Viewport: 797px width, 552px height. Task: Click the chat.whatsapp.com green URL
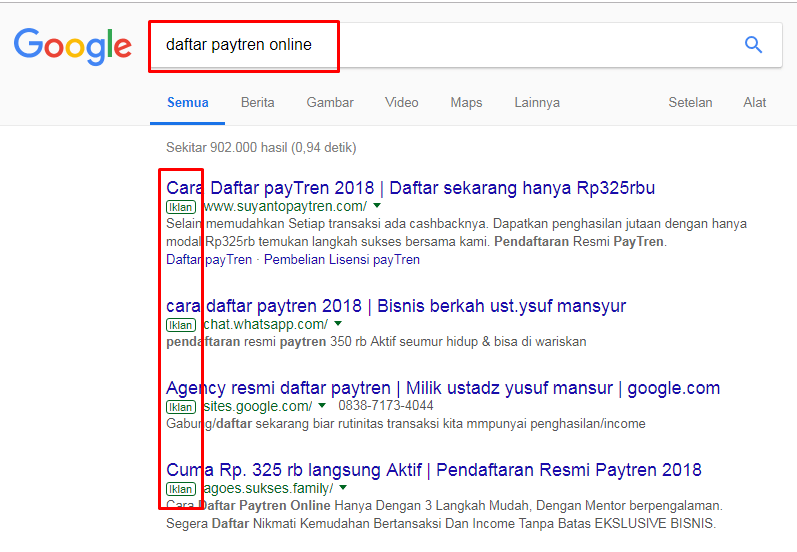pyautogui.click(x=266, y=324)
